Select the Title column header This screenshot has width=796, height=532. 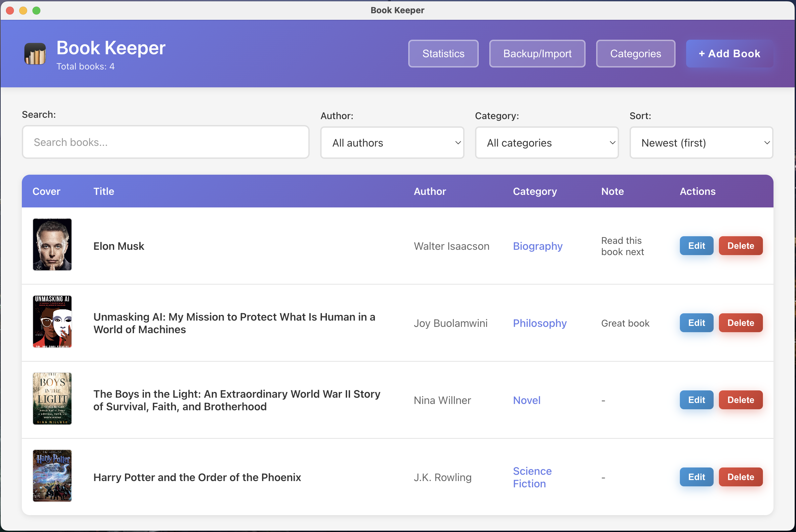click(104, 191)
